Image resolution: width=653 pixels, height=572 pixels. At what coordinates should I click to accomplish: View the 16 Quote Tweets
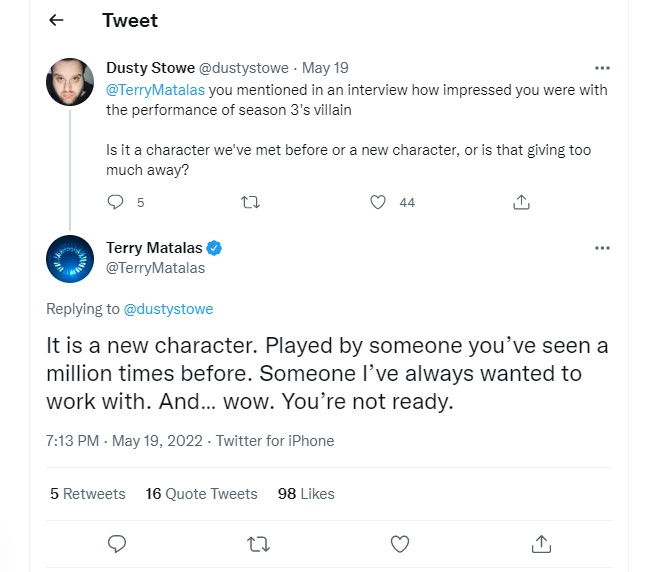click(x=201, y=494)
